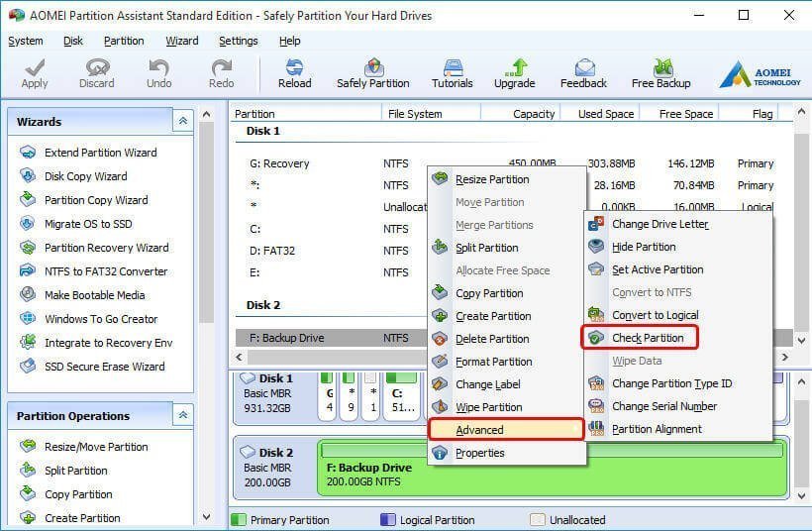
Task: Open the System menu
Action: 26,41
